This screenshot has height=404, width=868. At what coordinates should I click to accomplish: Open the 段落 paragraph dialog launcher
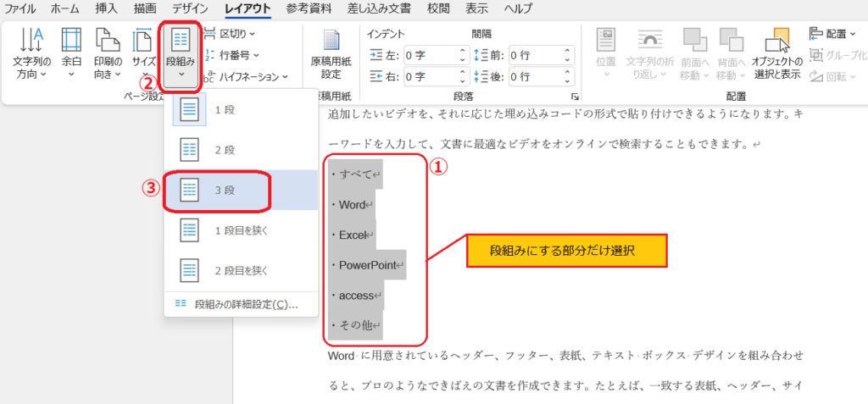576,97
